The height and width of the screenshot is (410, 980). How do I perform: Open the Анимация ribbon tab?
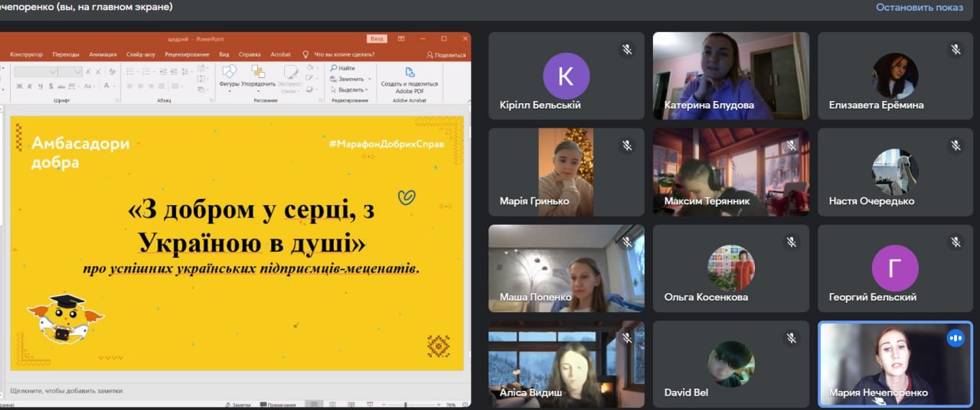[103, 54]
